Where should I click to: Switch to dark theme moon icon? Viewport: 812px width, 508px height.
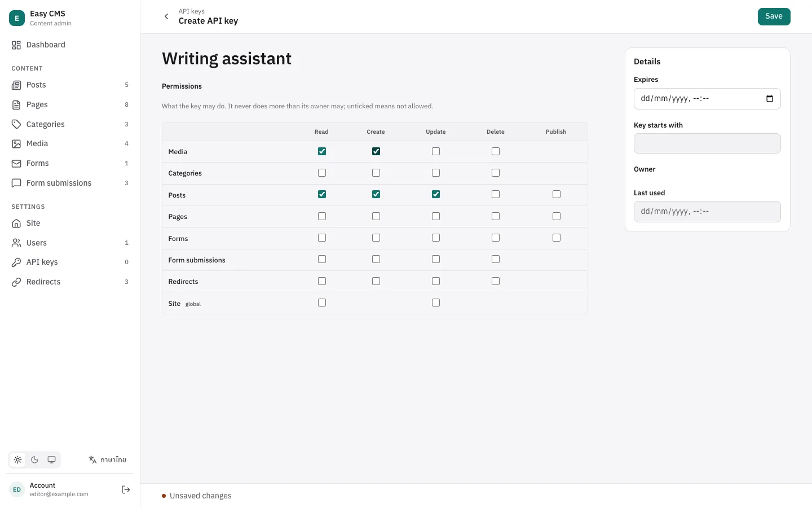[35, 460]
